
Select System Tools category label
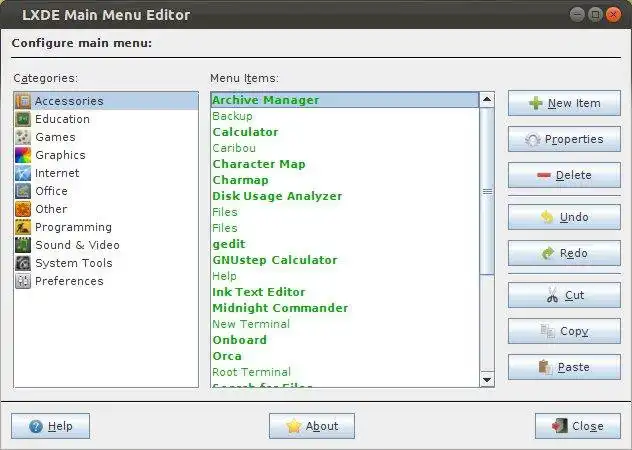click(x=74, y=263)
